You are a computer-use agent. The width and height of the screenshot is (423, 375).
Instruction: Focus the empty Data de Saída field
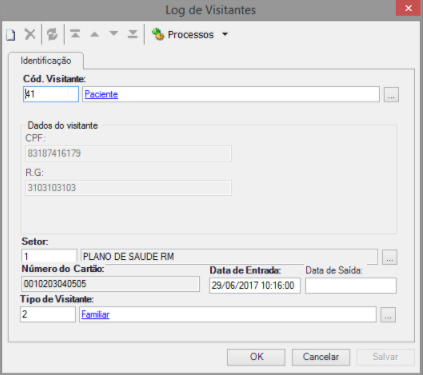click(351, 286)
